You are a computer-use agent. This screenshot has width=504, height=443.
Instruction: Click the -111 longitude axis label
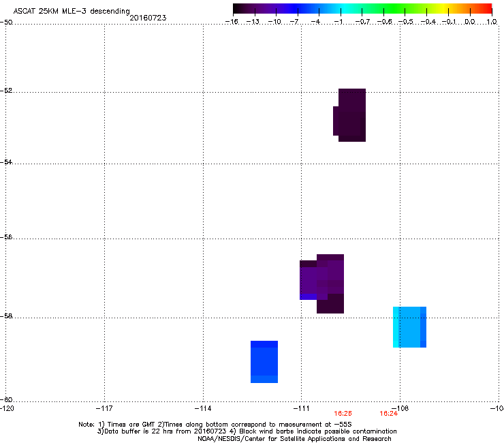(x=301, y=408)
